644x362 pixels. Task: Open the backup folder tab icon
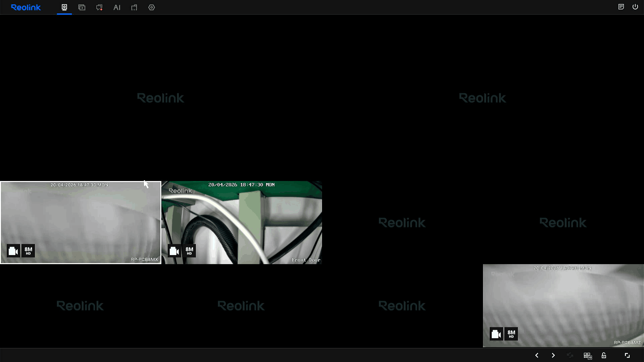134,7
